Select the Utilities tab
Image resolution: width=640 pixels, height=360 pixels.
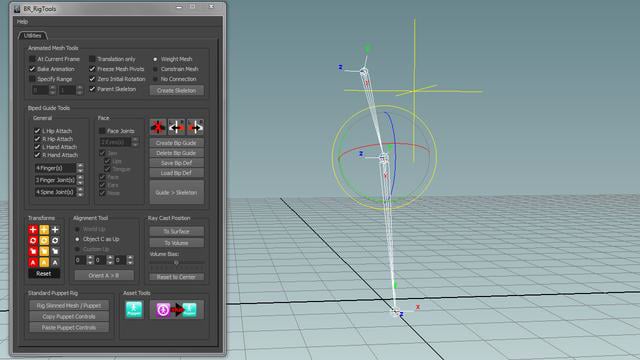pos(32,36)
